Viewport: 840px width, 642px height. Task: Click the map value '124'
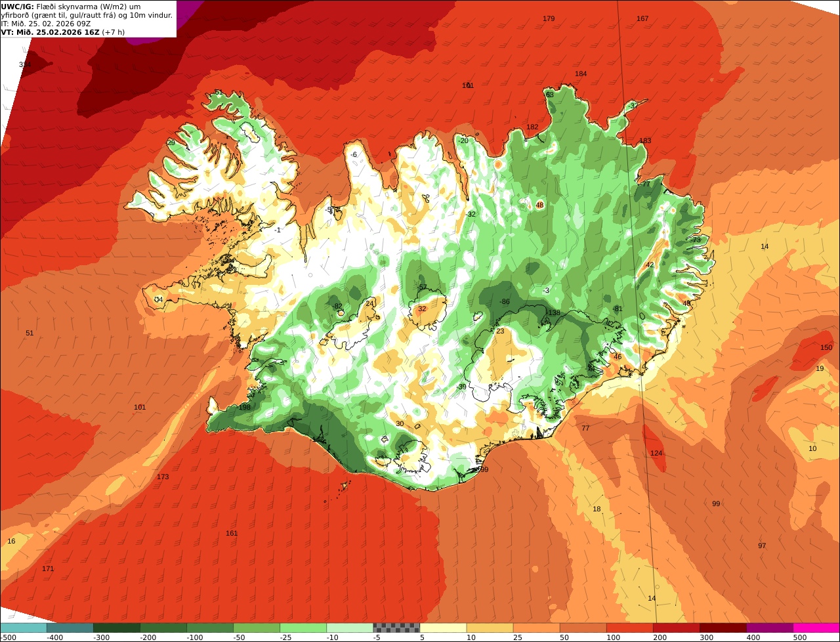pyautogui.click(x=656, y=453)
